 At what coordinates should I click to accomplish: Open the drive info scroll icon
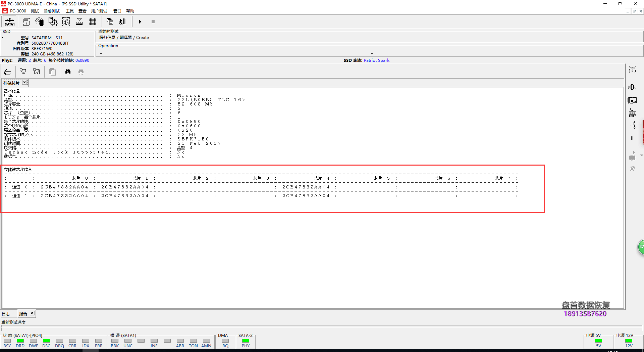(x=26, y=22)
